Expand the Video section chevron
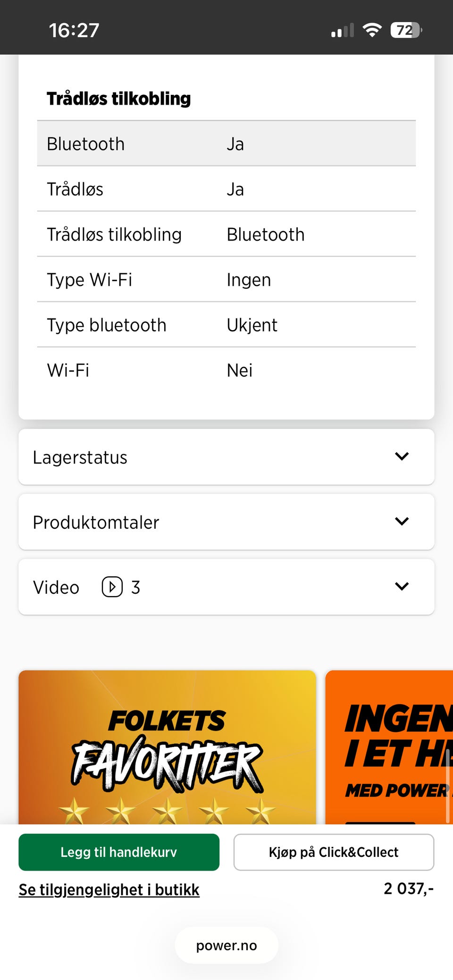This screenshot has width=453, height=980. pyautogui.click(x=402, y=587)
